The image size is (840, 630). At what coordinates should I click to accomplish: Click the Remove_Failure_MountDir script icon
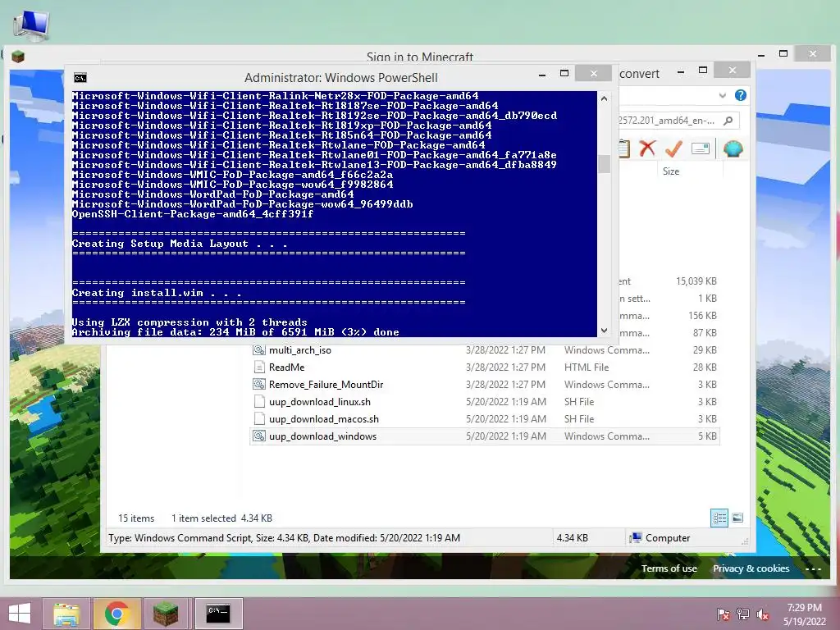259,384
